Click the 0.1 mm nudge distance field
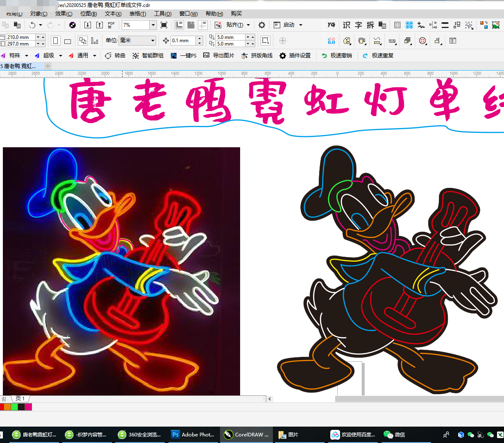This screenshot has width=504, height=443. click(184, 41)
